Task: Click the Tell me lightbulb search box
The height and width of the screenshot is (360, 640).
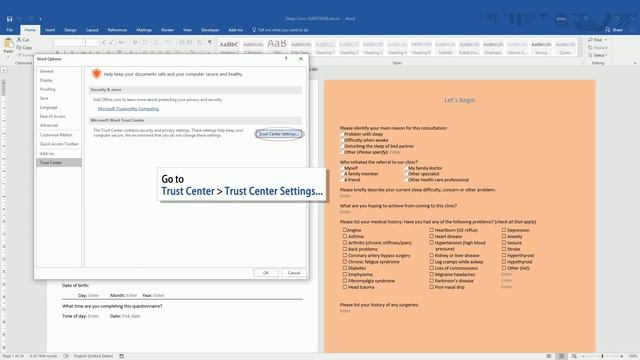Action: (x=280, y=30)
